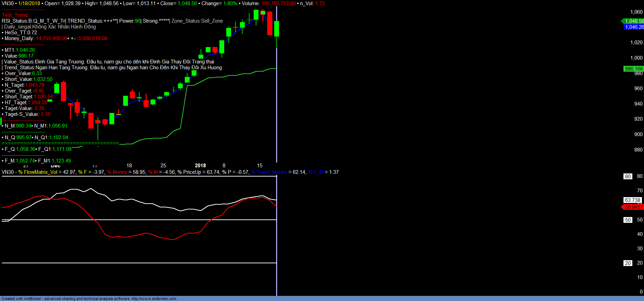644x301 pixels.
Task: Select the 15 date marker on axis
Action: tap(260, 166)
